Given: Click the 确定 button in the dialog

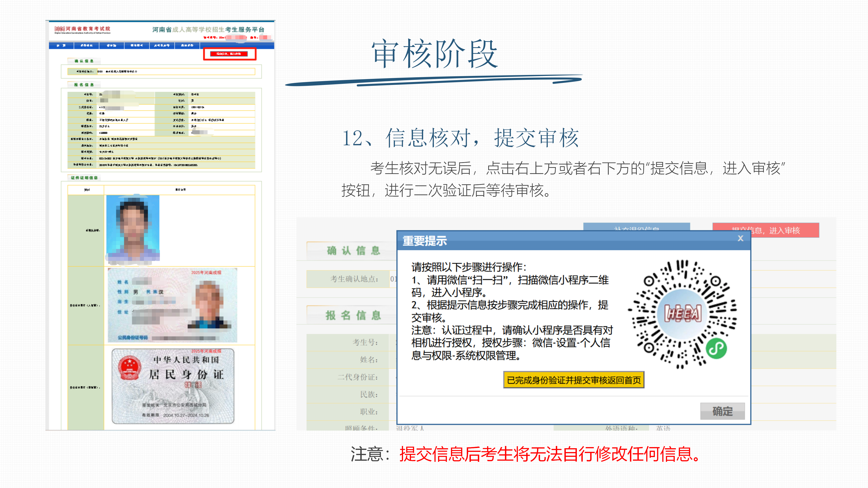Looking at the screenshot, I should pos(722,411).
